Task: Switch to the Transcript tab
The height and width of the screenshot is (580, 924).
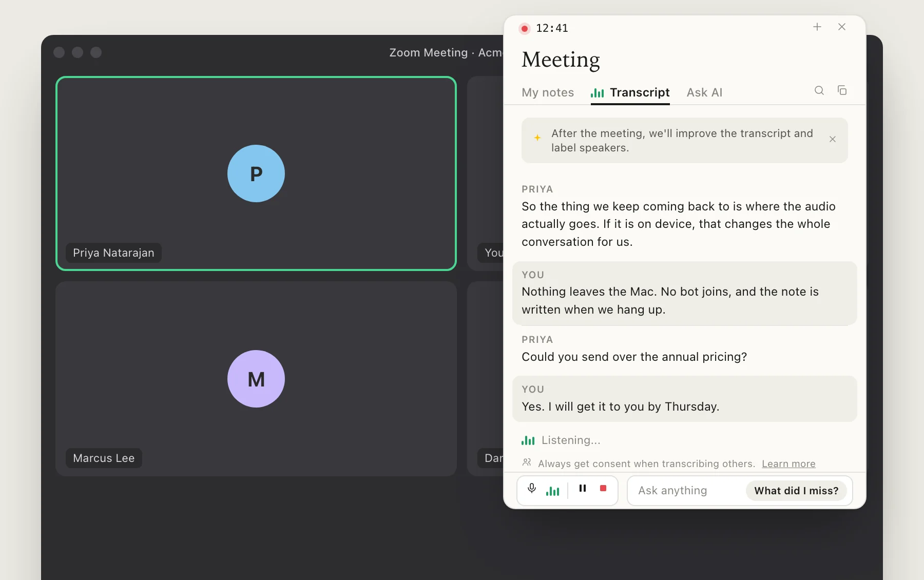Action: (630, 92)
